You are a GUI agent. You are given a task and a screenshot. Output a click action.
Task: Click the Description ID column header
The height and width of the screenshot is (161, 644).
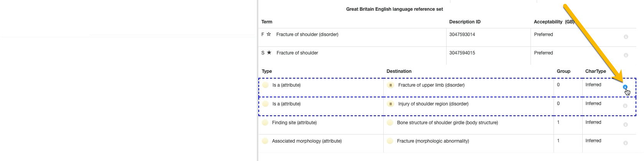(x=465, y=22)
